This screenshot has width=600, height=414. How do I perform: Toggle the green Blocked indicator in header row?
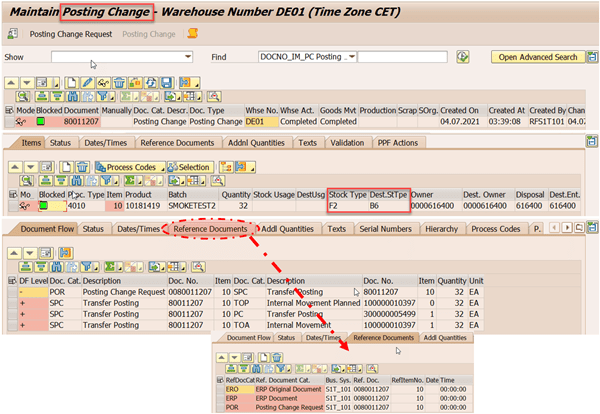43,121
